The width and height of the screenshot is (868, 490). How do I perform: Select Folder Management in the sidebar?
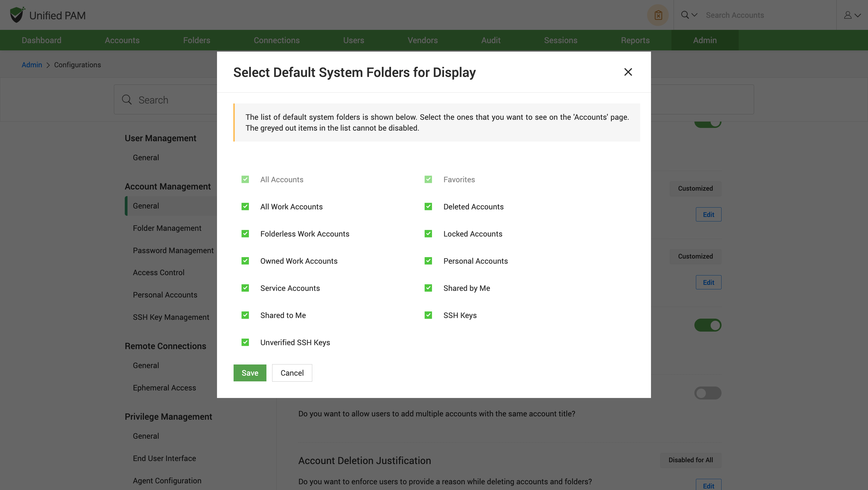coord(167,228)
